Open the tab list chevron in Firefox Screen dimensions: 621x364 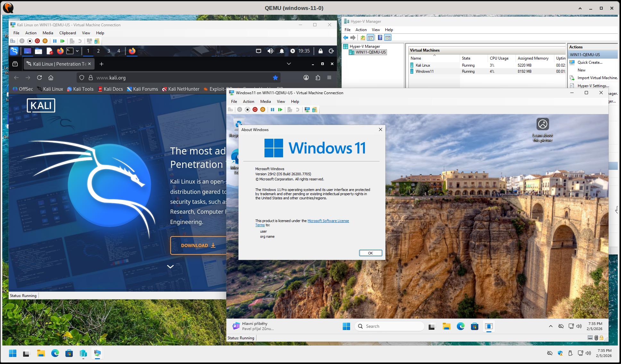pos(289,64)
